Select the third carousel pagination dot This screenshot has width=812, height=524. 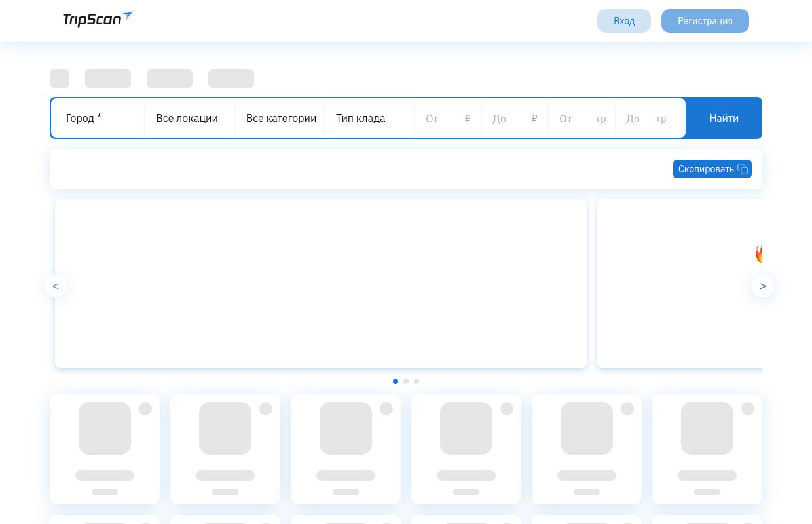pos(416,381)
